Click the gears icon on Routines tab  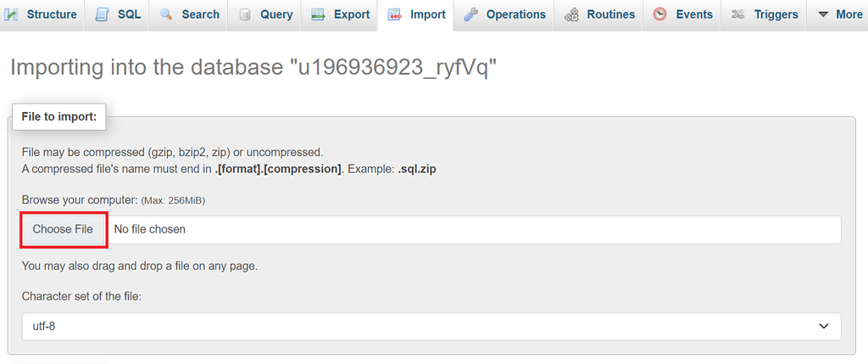click(572, 14)
